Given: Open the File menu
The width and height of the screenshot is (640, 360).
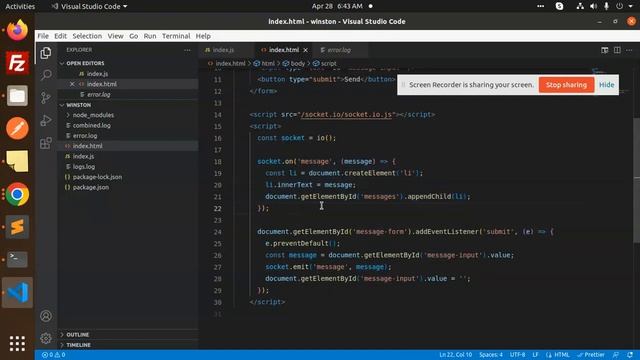Looking at the screenshot, I should 43,36.
